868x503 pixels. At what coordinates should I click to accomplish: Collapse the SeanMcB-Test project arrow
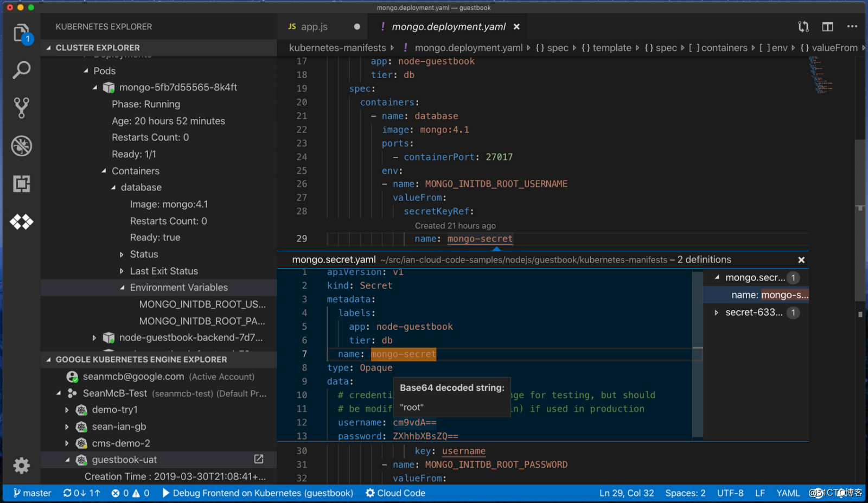pyautogui.click(x=59, y=393)
